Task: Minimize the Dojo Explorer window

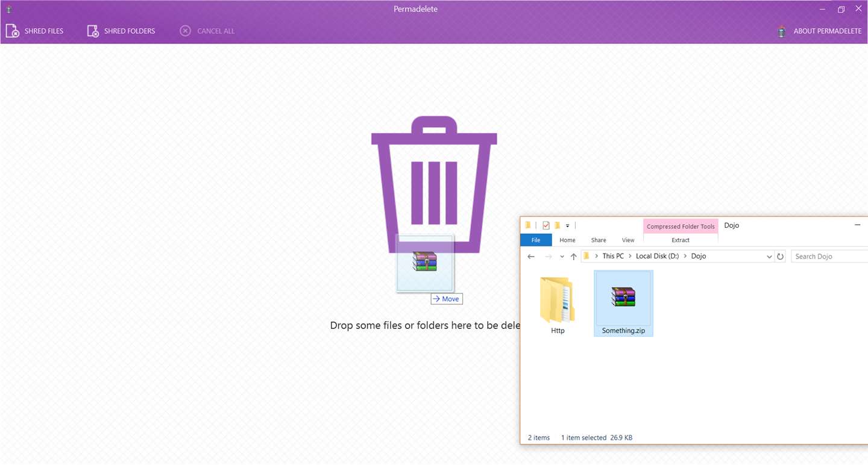Action: [857, 225]
